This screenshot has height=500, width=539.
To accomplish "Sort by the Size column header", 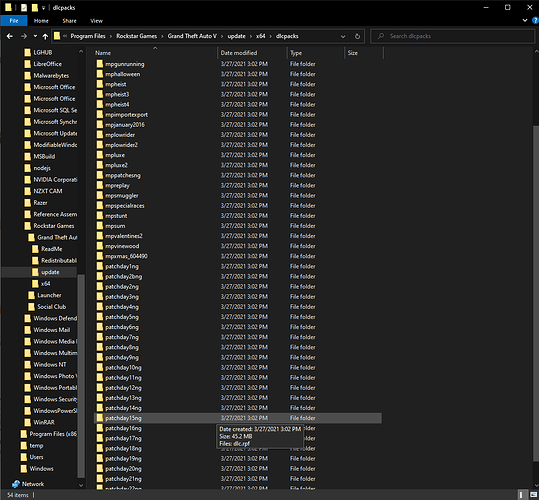I will click(353, 53).
